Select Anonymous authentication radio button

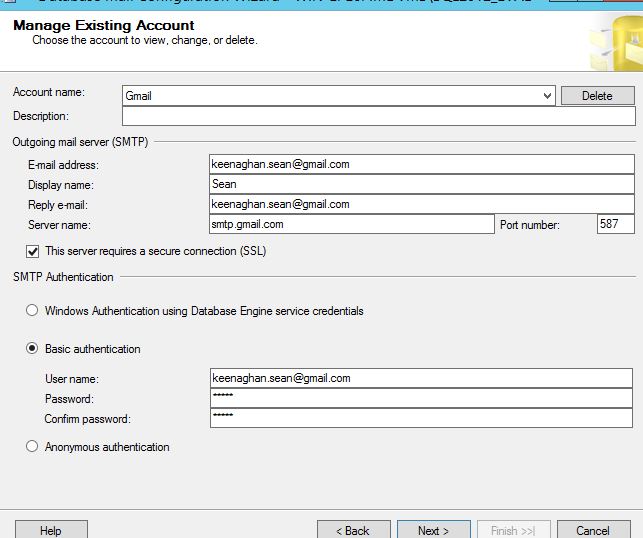click(x=33, y=447)
